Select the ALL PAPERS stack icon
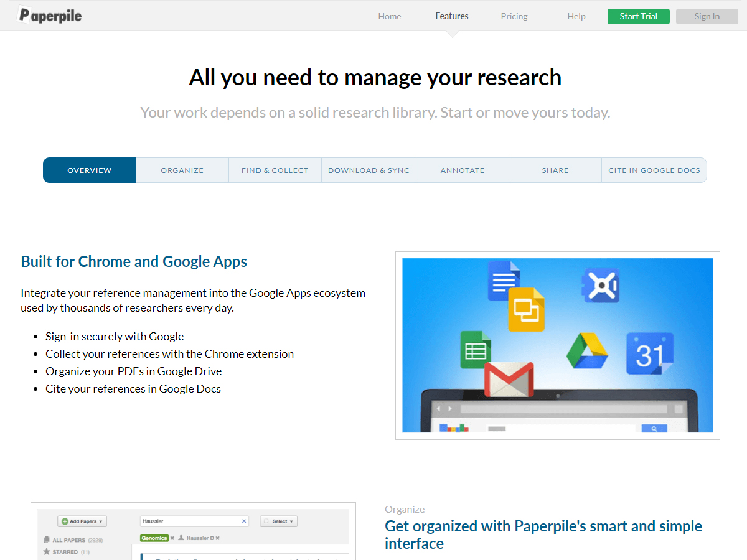Viewport: 747px width, 560px height. [45, 540]
